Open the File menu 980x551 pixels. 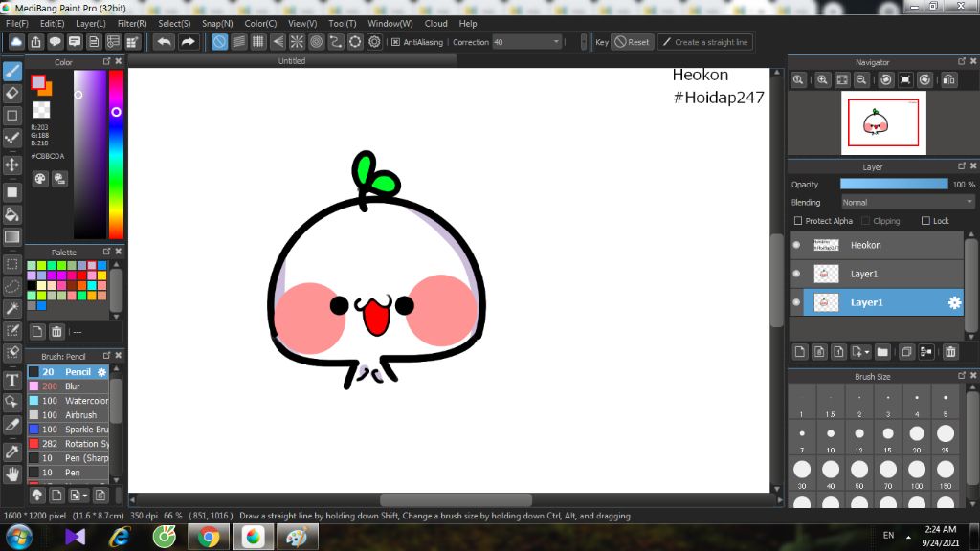coord(17,24)
